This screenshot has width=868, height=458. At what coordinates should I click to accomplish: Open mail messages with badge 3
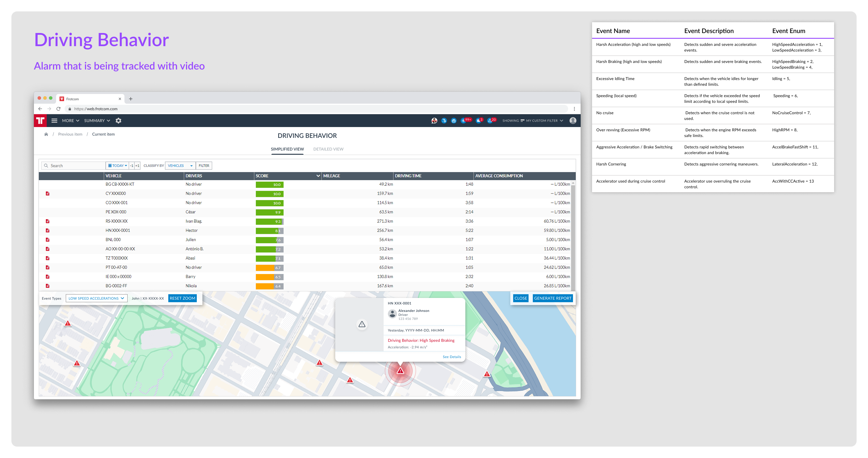coord(479,120)
